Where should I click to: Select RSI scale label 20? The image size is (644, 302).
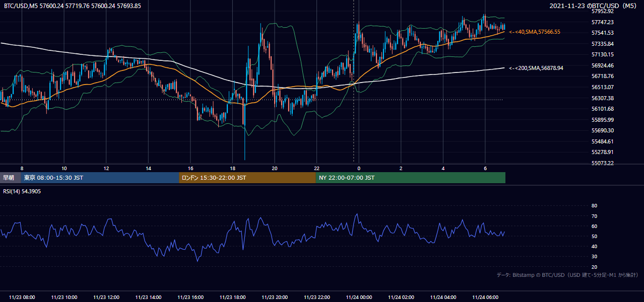tap(594, 267)
